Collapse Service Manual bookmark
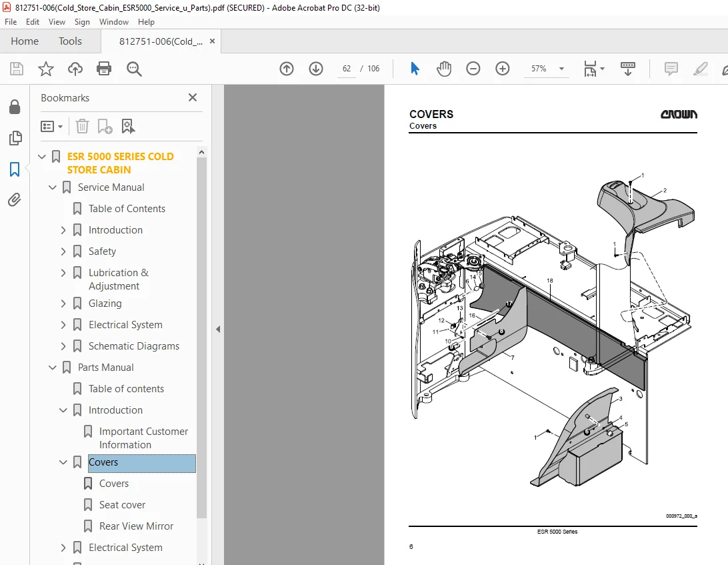This screenshot has width=728, height=565. (x=53, y=187)
